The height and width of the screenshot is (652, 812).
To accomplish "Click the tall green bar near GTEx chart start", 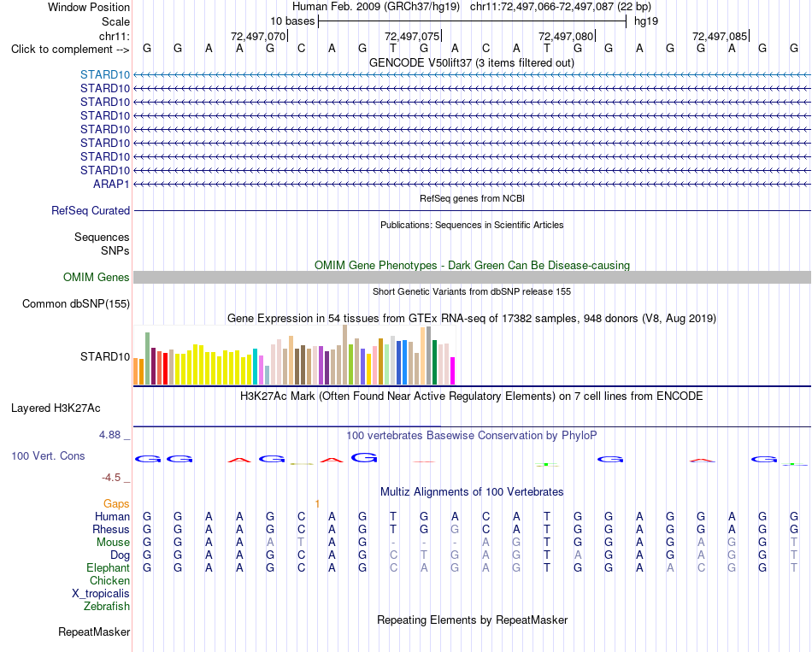I will click(x=147, y=358).
